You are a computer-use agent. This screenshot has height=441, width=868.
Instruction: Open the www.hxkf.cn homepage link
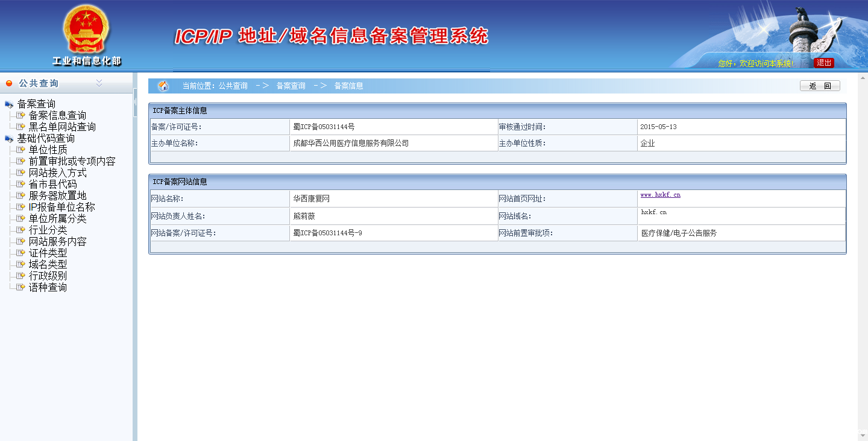(x=660, y=195)
